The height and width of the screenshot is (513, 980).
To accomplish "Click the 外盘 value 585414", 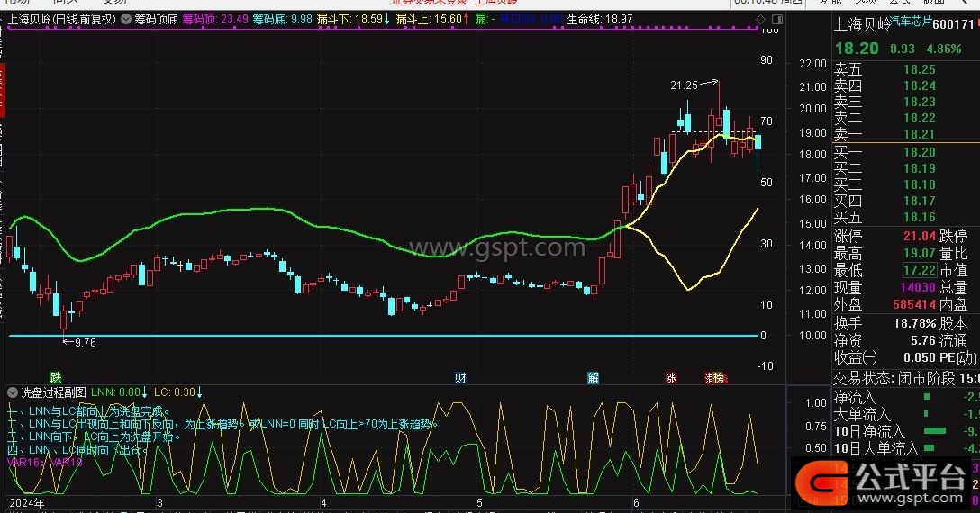I will click(913, 304).
